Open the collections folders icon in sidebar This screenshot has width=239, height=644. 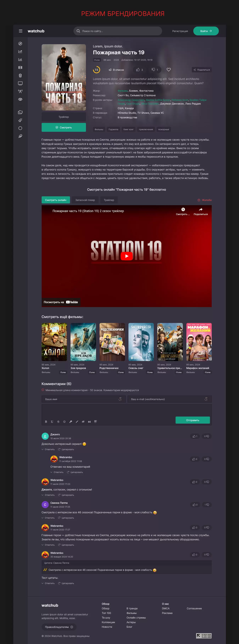(20, 112)
